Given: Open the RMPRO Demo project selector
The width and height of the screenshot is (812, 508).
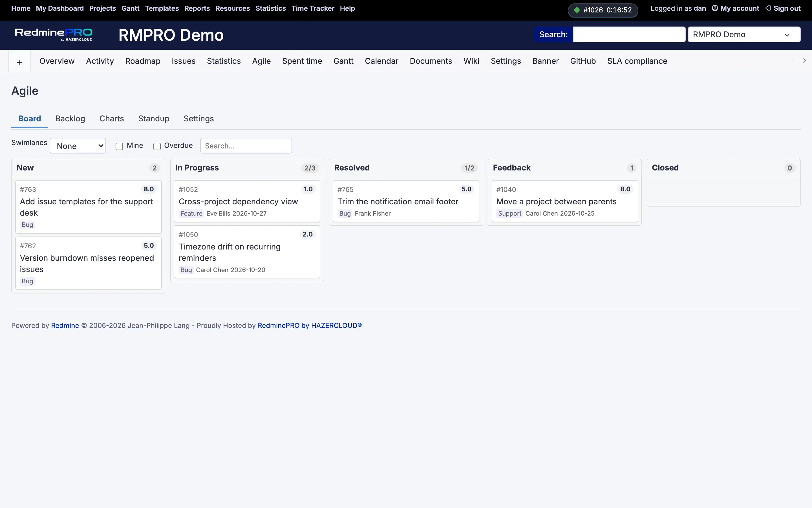Looking at the screenshot, I should [x=744, y=35].
